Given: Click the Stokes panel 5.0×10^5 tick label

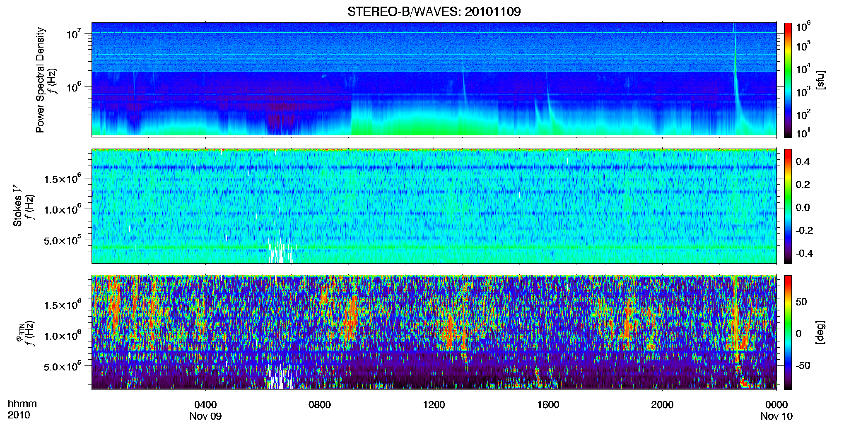Looking at the screenshot, I should coord(62,240).
